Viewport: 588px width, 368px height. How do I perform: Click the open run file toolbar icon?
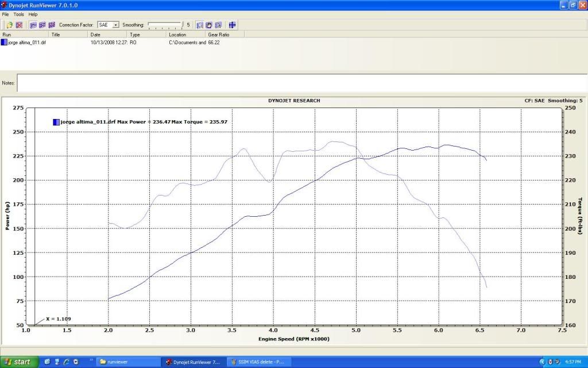[10, 25]
